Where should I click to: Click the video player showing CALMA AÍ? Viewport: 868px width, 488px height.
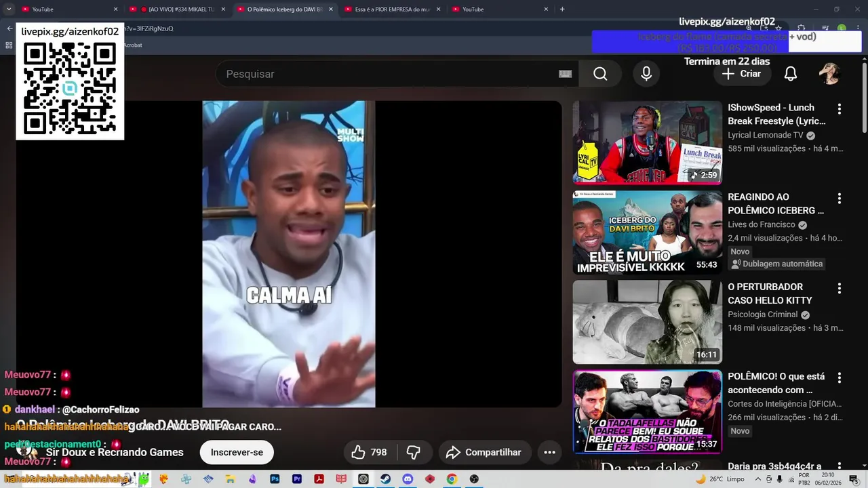coord(289,254)
